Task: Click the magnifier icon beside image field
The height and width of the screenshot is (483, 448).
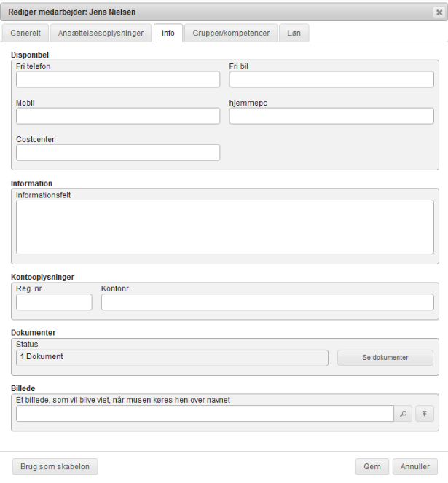Action: click(404, 414)
